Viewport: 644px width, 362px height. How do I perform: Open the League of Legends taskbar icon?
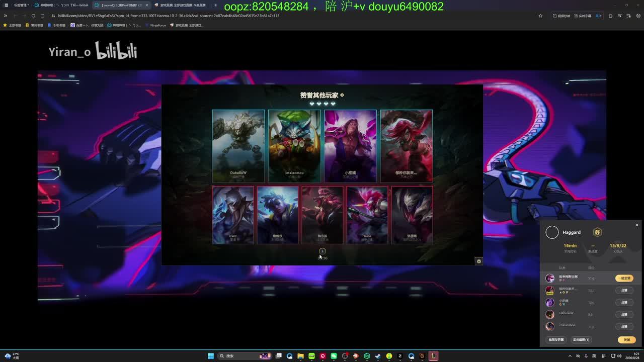tap(433, 356)
